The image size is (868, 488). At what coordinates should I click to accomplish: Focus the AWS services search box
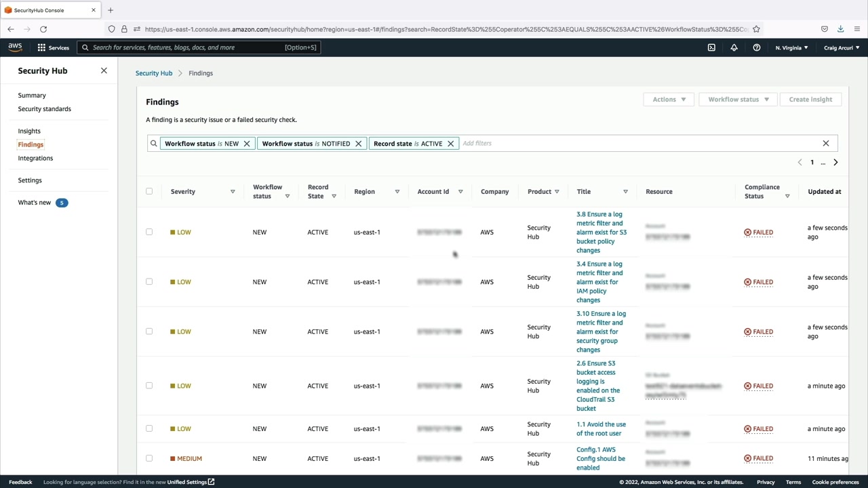coord(198,47)
